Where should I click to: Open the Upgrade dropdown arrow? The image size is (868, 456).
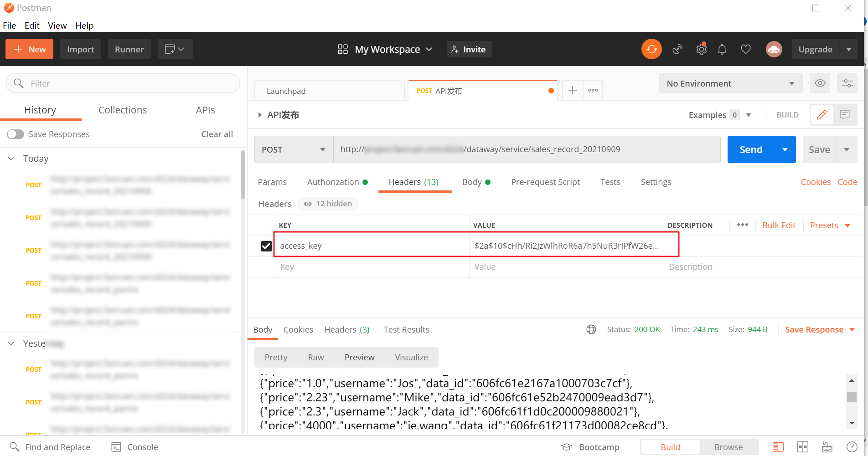point(848,49)
